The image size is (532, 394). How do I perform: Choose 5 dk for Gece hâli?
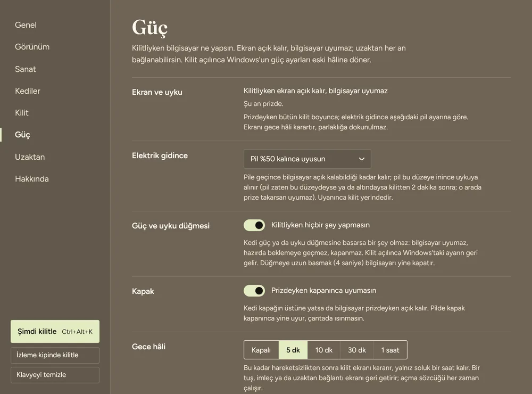(x=293, y=350)
